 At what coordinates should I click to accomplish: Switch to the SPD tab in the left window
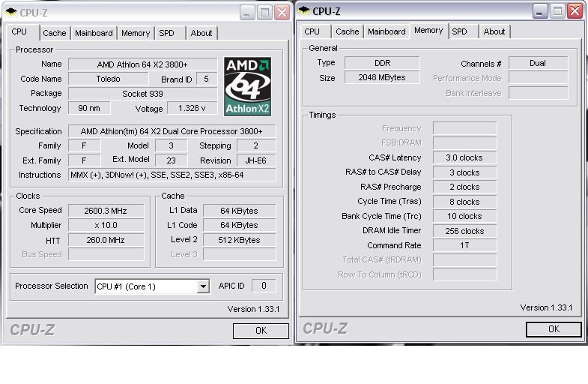point(166,33)
